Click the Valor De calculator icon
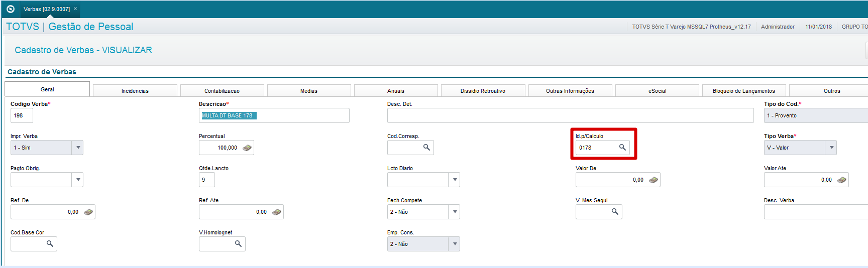 (654, 180)
